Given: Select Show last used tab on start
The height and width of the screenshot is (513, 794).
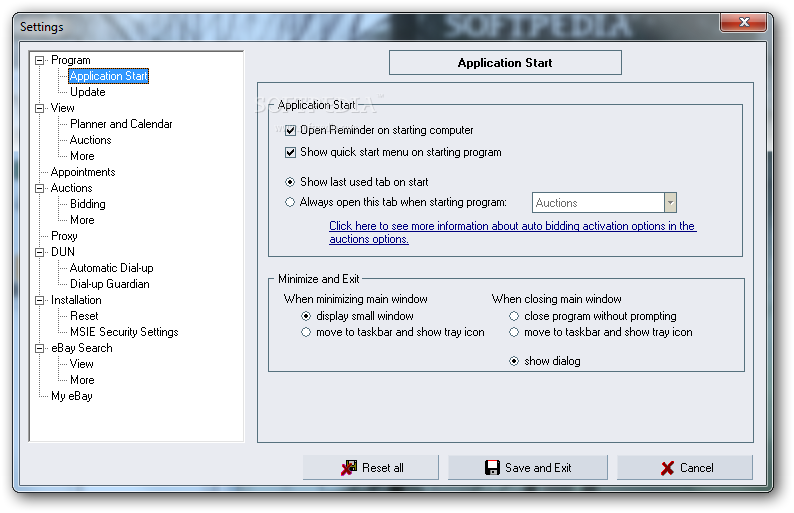Looking at the screenshot, I should pyautogui.click(x=290, y=182).
